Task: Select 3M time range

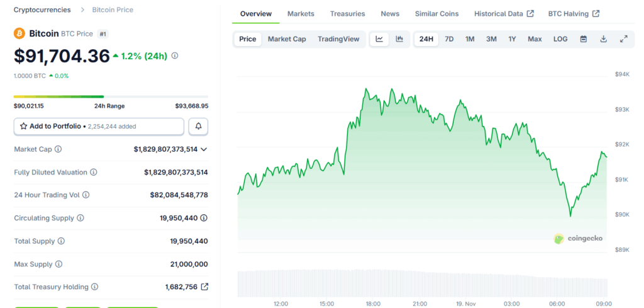Action: coord(491,39)
